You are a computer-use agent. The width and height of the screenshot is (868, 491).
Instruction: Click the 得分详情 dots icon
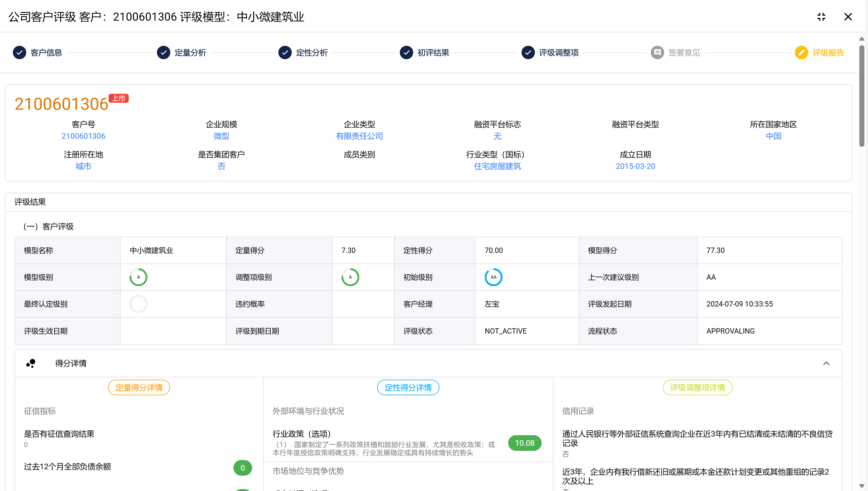click(31, 363)
